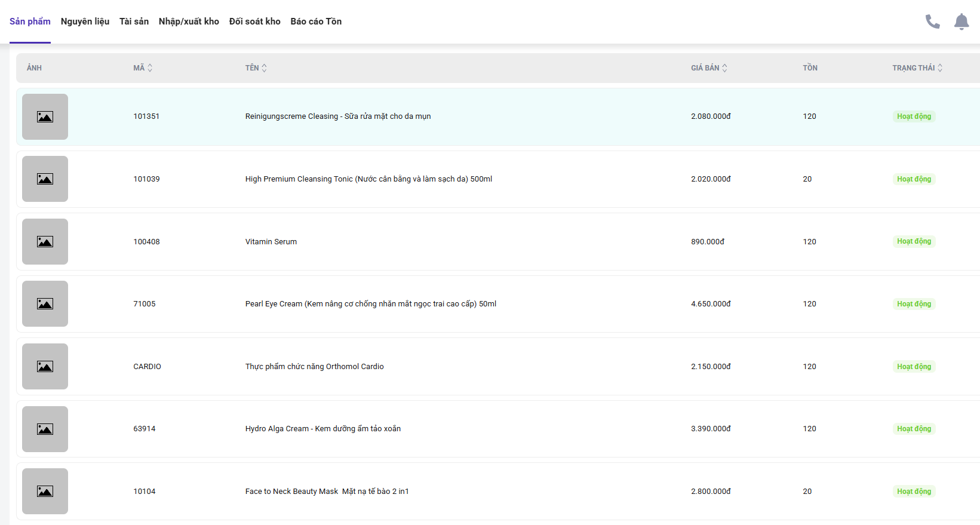
Task: Open Face to Neck Beauty Mask name
Action: pos(327,492)
